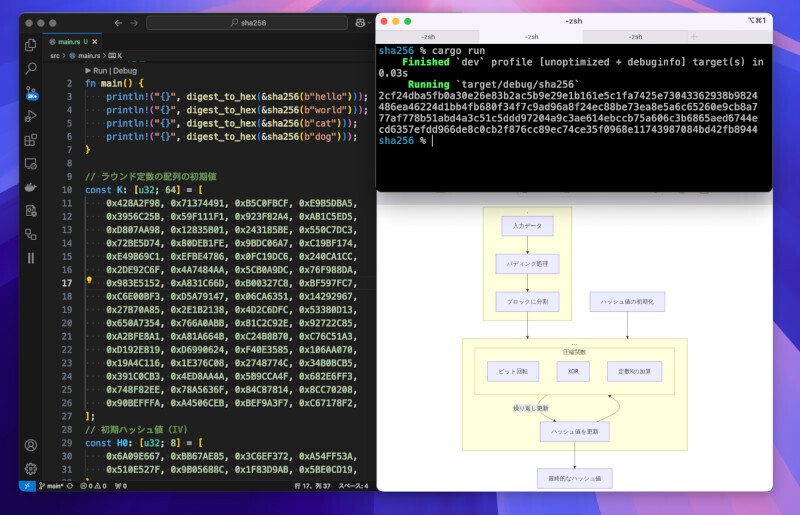Open the Explorer view in activity bar

tap(31, 45)
